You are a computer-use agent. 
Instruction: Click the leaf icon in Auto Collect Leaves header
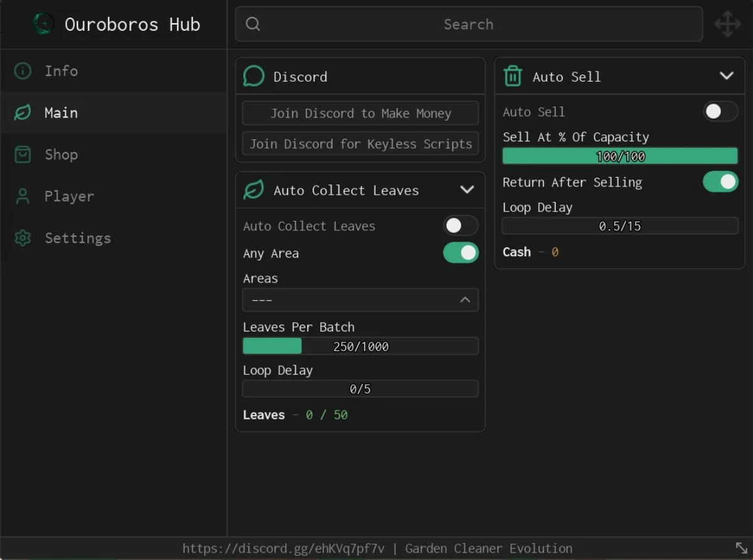pos(254,190)
